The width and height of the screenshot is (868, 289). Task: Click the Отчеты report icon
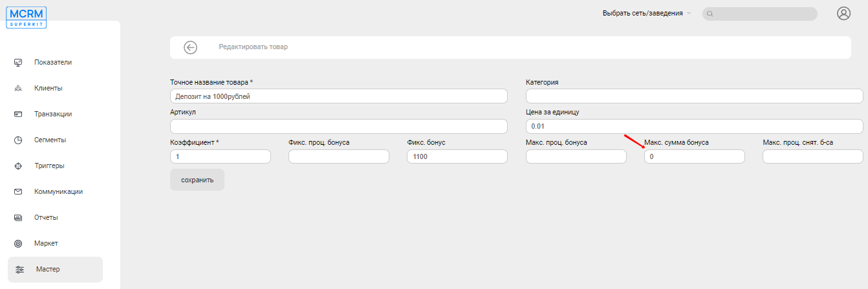click(x=18, y=218)
